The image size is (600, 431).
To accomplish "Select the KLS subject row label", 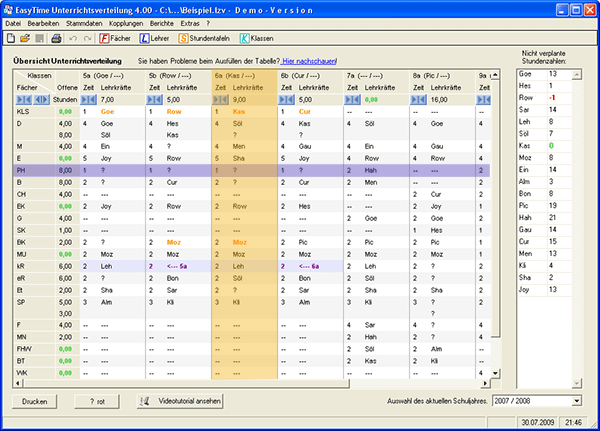I will (x=23, y=112).
